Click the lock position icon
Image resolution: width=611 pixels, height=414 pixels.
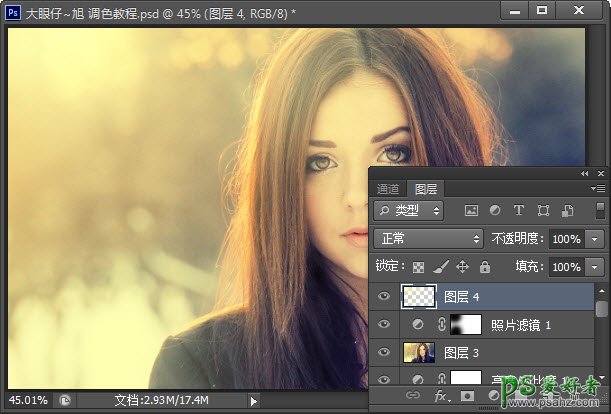point(463,267)
